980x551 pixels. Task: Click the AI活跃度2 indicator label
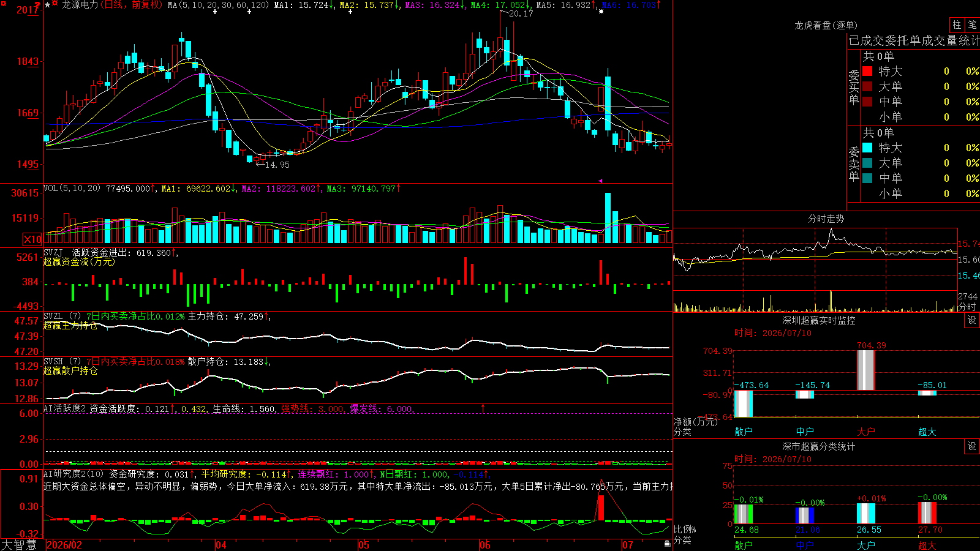[x=65, y=409]
